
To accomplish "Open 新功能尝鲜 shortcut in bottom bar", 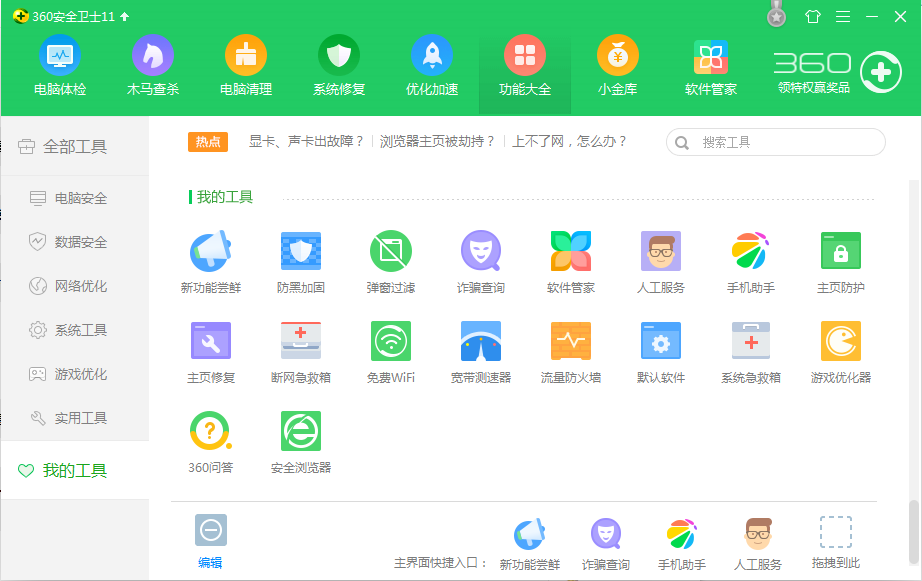I will tap(529, 545).
